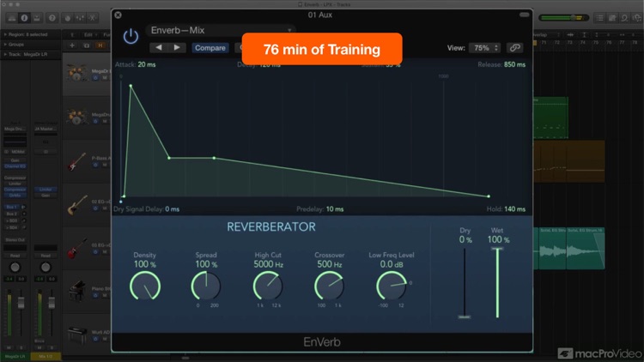Viewport: 644px width, 362px height.
Task: Expand the Track MegaDr LR section
Action: coord(5,54)
